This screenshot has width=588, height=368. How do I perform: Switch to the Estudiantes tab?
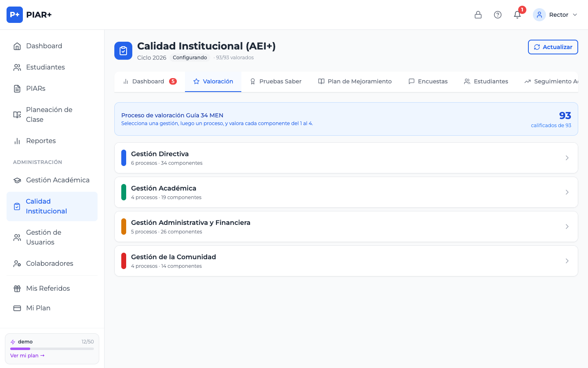(x=486, y=81)
